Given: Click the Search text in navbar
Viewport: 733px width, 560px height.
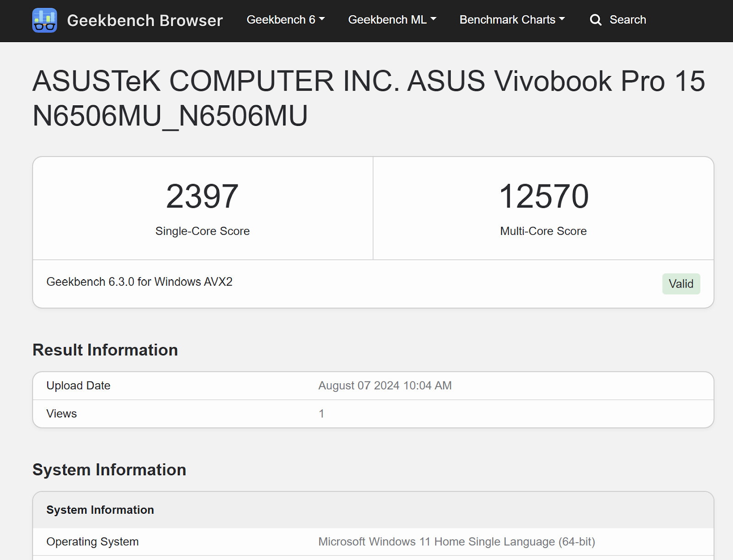Looking at the screenshot, I should [x=628, y=20].
